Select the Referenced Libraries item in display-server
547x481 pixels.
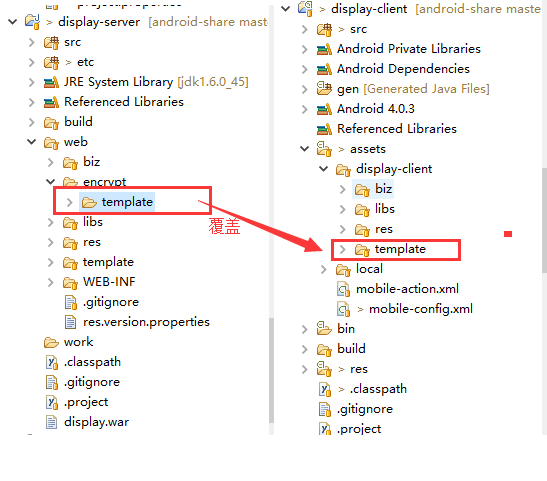tap(124, 102)
